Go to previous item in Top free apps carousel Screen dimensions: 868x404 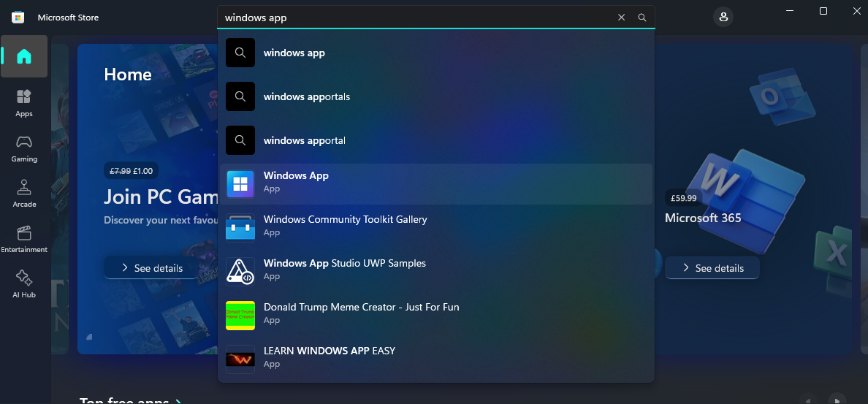click(807, 400)
